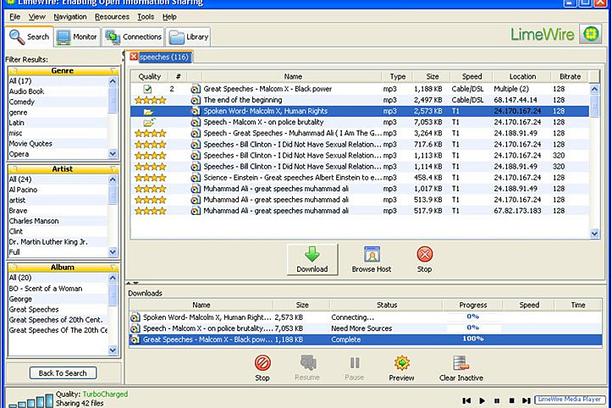Click file icon of Science - Einstein row
Image resolution: width=612 pixels, height=408 pixels.
(196, 178)
